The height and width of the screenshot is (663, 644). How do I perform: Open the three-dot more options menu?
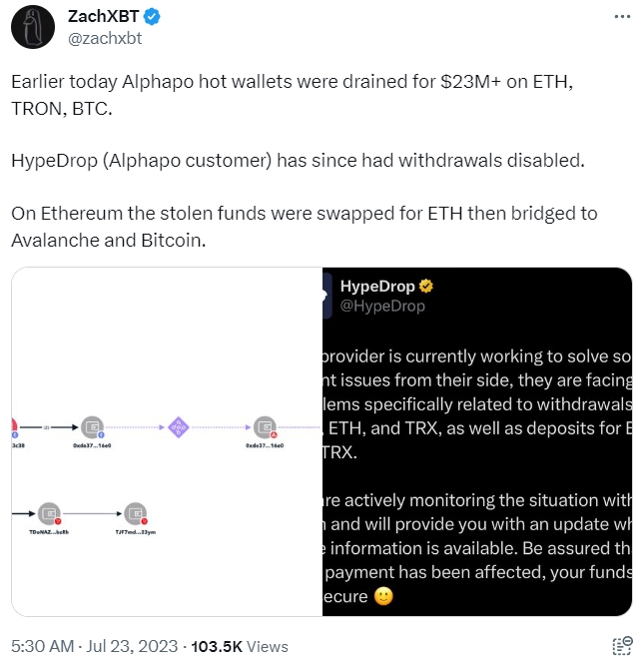coord(622,17)
